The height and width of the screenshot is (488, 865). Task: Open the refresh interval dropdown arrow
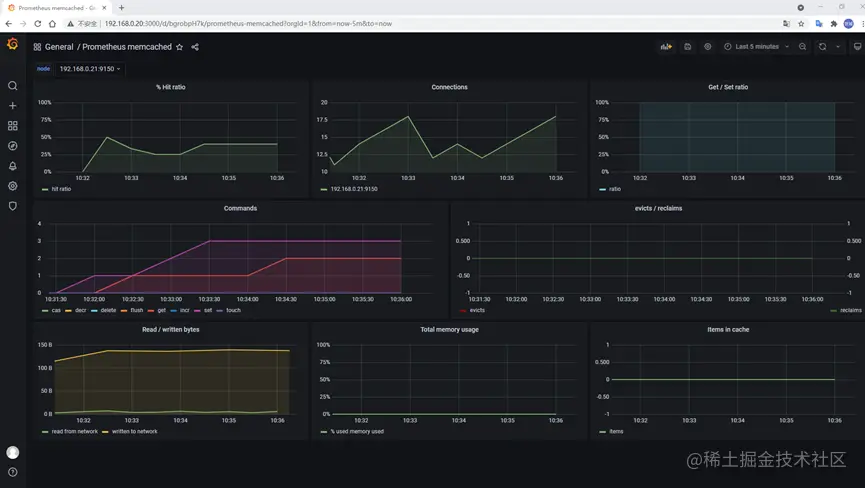click(838, 47)
